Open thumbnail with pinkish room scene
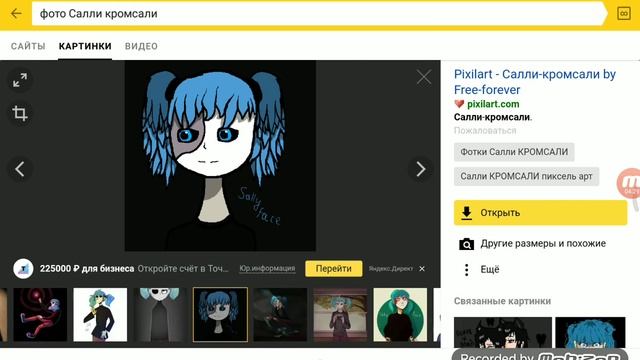This screenshot has width=640, height=360. click(x=340, y=315)
